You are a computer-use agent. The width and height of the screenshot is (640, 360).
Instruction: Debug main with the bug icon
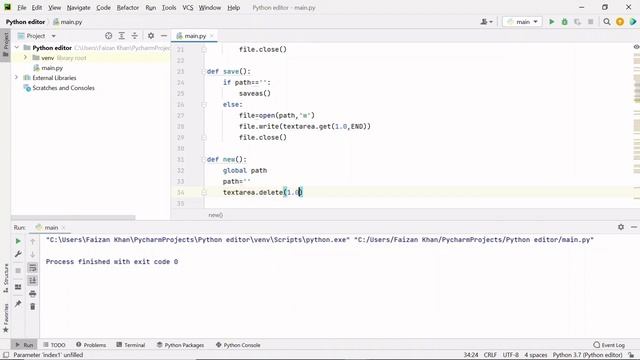[564, 22]
